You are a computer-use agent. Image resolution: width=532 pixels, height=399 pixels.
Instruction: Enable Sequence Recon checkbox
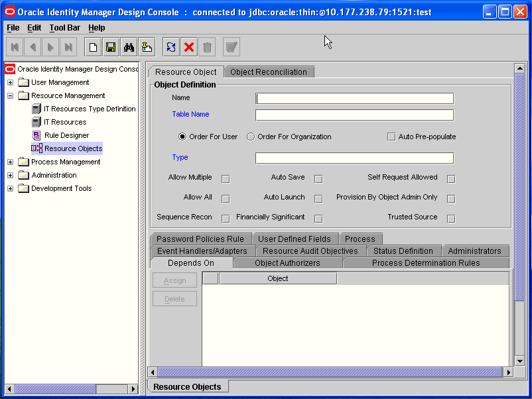coord(226,219)
